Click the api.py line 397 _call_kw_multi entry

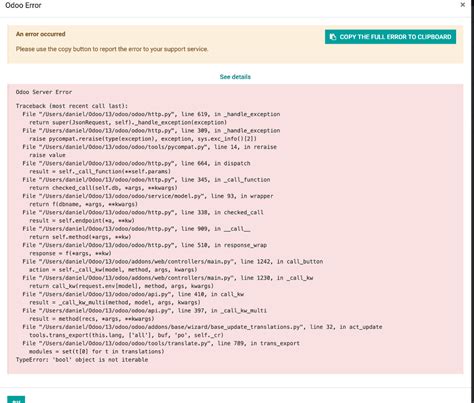[x=145, y=310]
